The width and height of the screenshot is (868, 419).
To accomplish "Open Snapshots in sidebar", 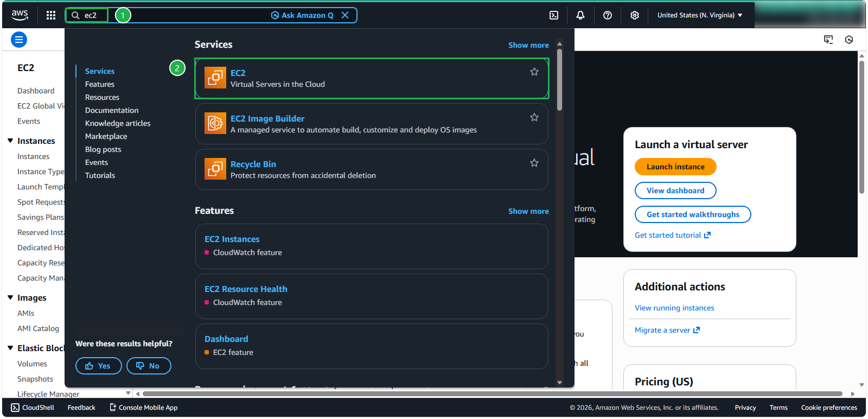I will (35, 379).
